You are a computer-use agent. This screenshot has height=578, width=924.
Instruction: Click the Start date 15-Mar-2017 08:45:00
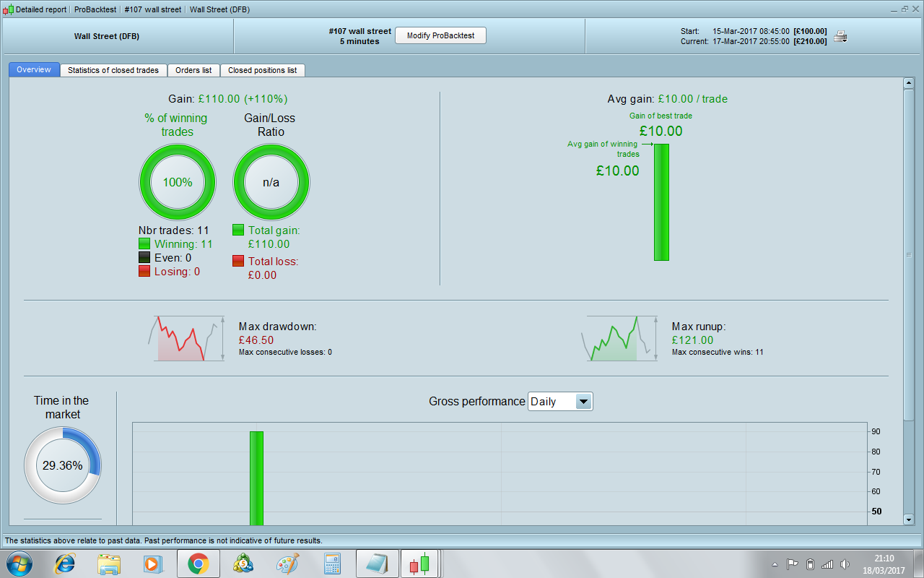coord(751,32)
